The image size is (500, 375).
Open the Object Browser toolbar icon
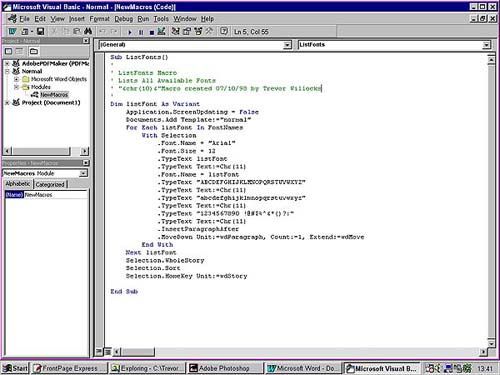click(x=198, y=32)
